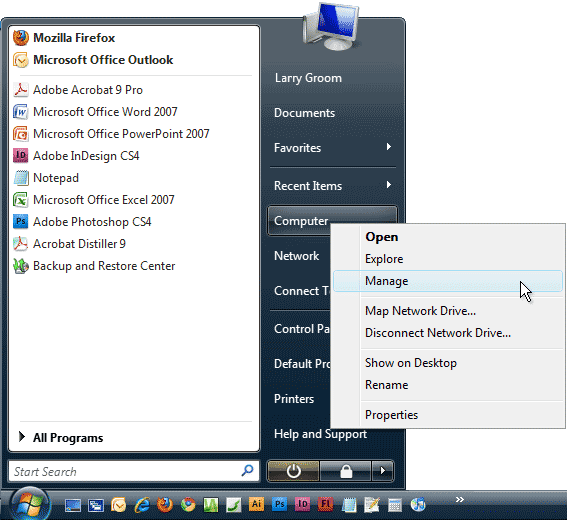Open Properties from the context menu
Image resolution: width=567 pixels, height=520 pixels.
(x=448, y=415)
